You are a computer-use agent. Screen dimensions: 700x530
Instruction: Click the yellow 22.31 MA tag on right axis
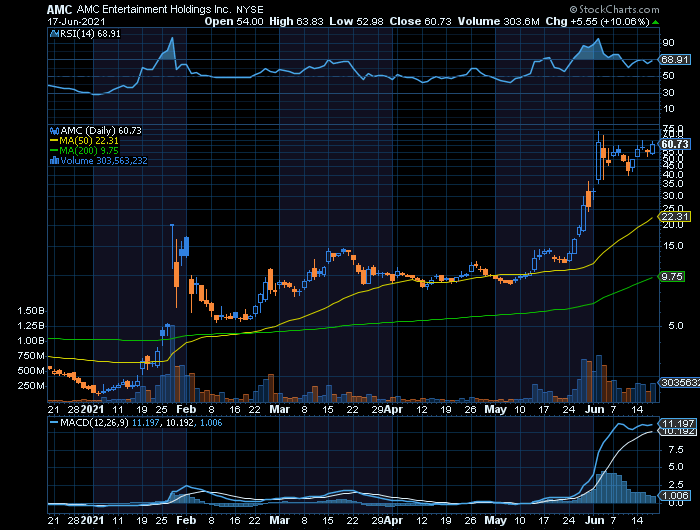pyautogui.click(x=675, y=217)
